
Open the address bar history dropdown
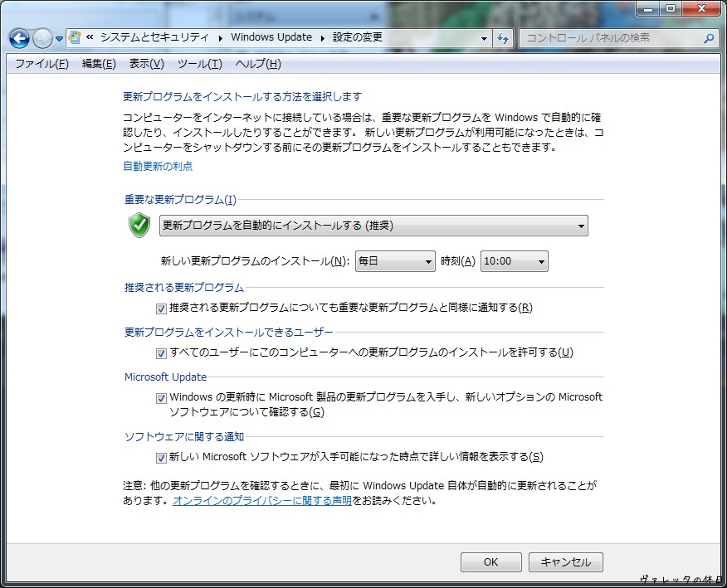[484, 38]
